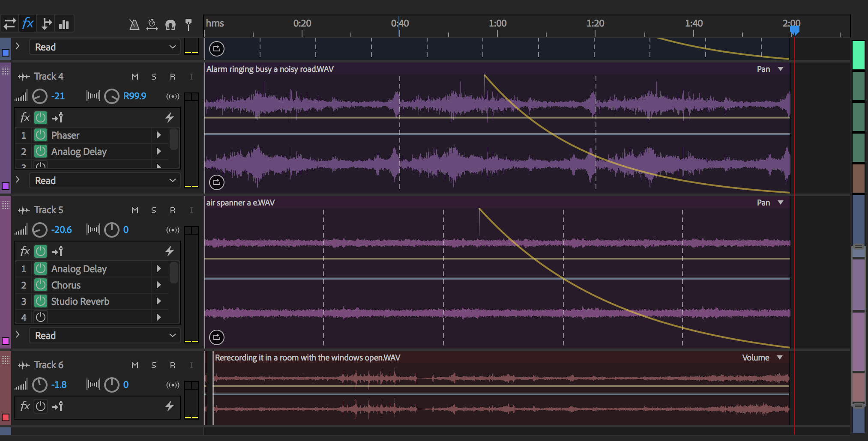Click the loop icon on the Alarm clip
Viewport: 868px width, 441px height.
(x=217, y=182)
